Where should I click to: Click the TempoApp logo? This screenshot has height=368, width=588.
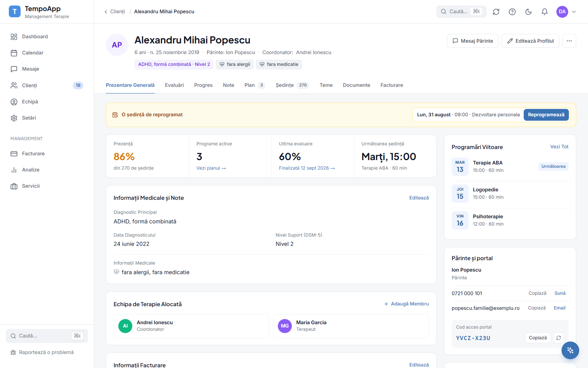pyautogui.click(x=15, y=12)
